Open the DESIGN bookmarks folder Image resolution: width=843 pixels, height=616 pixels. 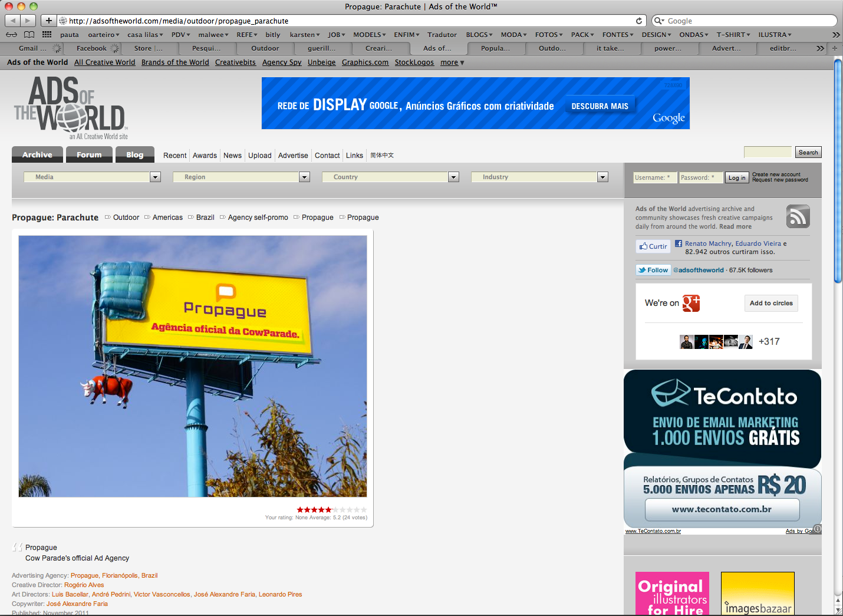pos(657,35)
